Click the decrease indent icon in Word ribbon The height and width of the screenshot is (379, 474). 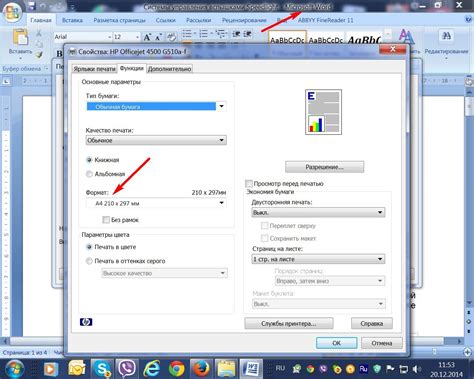pos(236,34)
